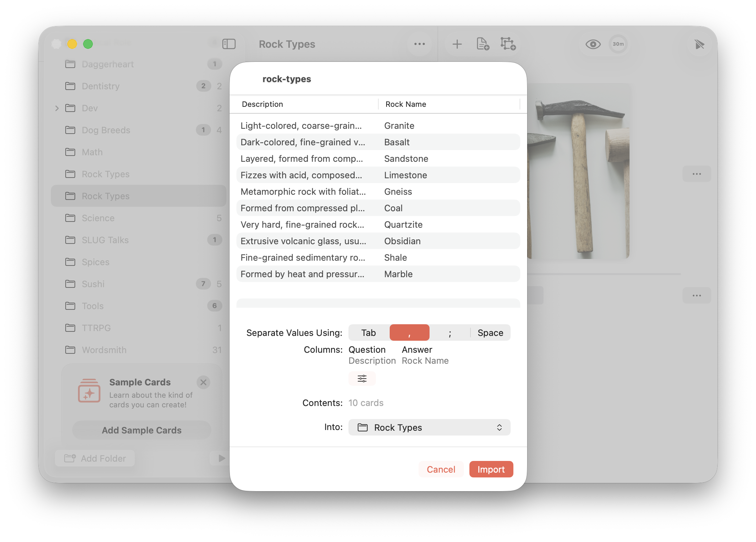Click the crossed-out cursor icon

(699, 44)
